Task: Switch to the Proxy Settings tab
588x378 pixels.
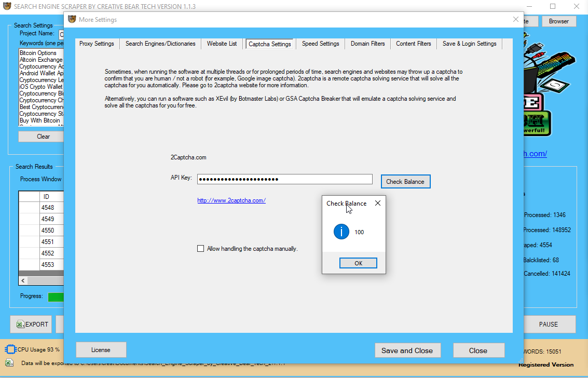Action: [96, 44]
